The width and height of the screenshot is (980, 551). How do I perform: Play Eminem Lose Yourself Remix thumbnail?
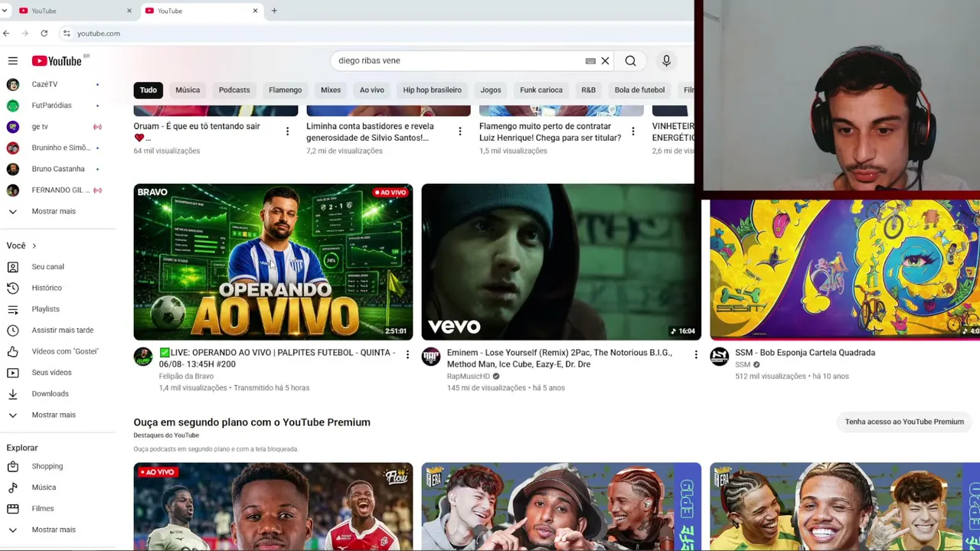click(561, 262)
